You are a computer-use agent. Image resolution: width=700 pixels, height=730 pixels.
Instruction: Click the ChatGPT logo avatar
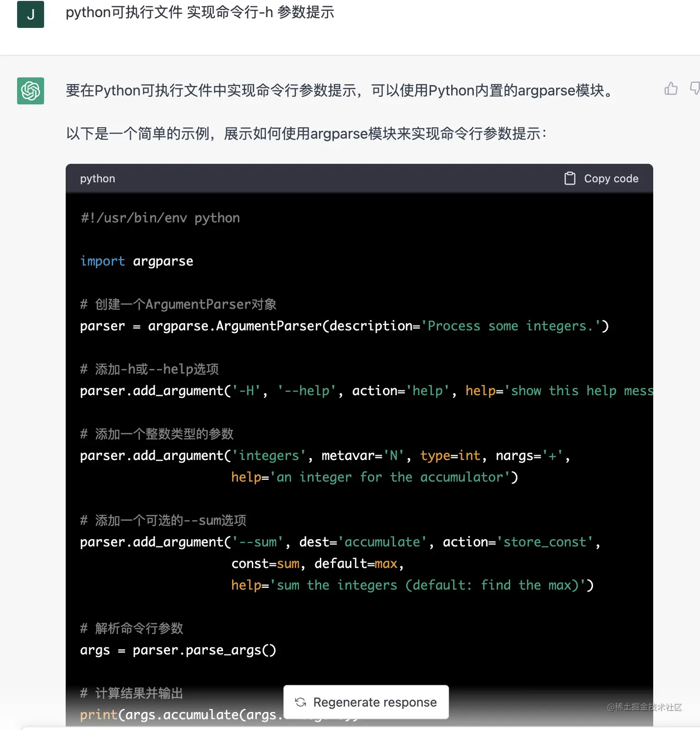[31, 91]
